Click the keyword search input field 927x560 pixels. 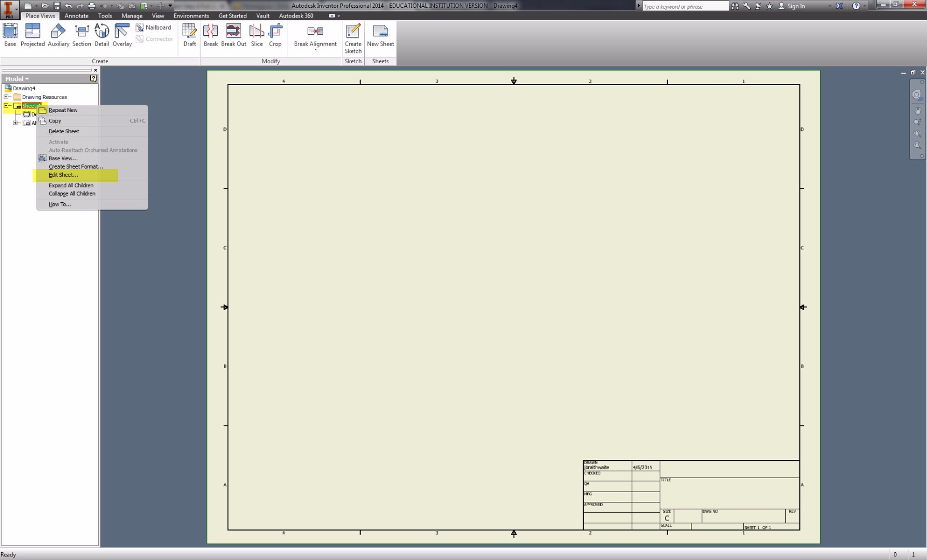tap(685, 6)
